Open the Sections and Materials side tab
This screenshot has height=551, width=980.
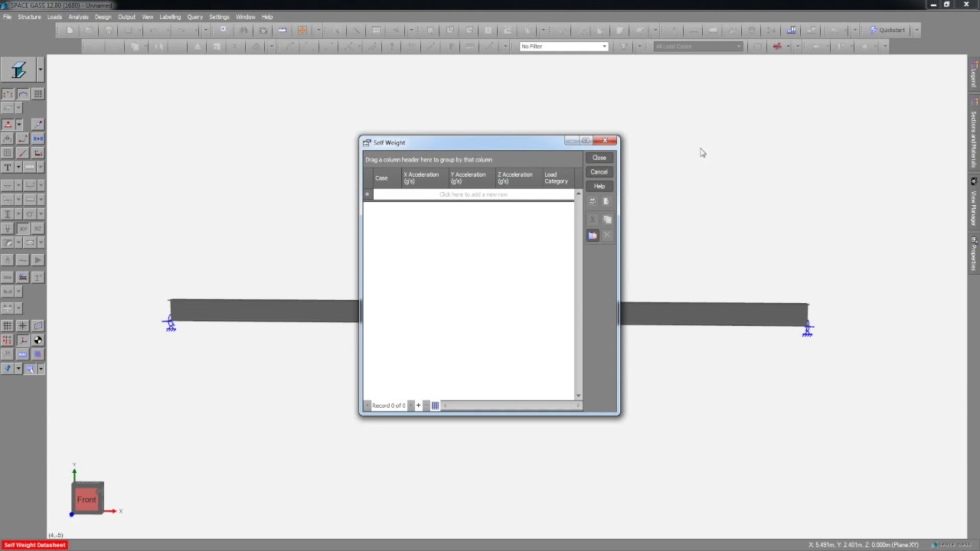coord(974,134)
